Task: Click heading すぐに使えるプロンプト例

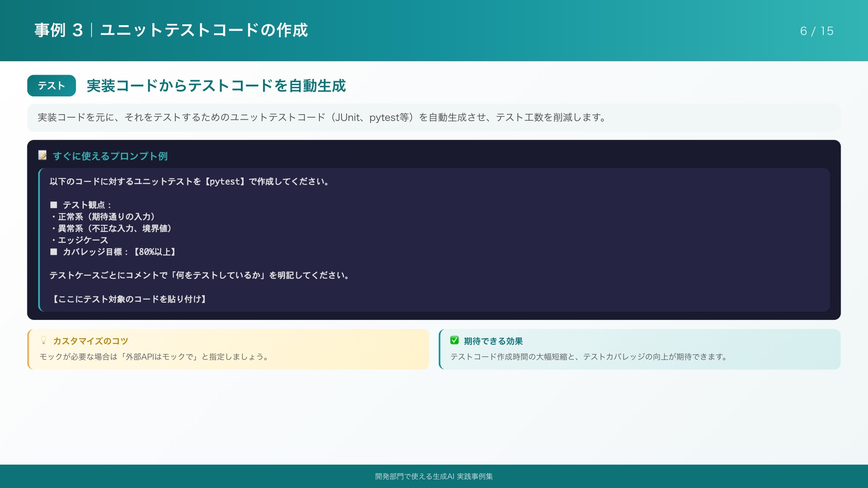Action: click(110, 156)
